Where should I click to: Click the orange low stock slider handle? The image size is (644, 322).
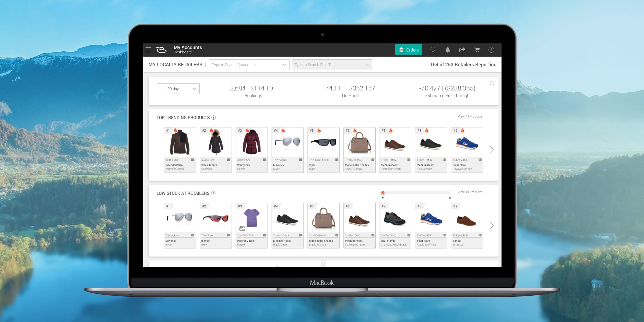click(x=383, y=192)
